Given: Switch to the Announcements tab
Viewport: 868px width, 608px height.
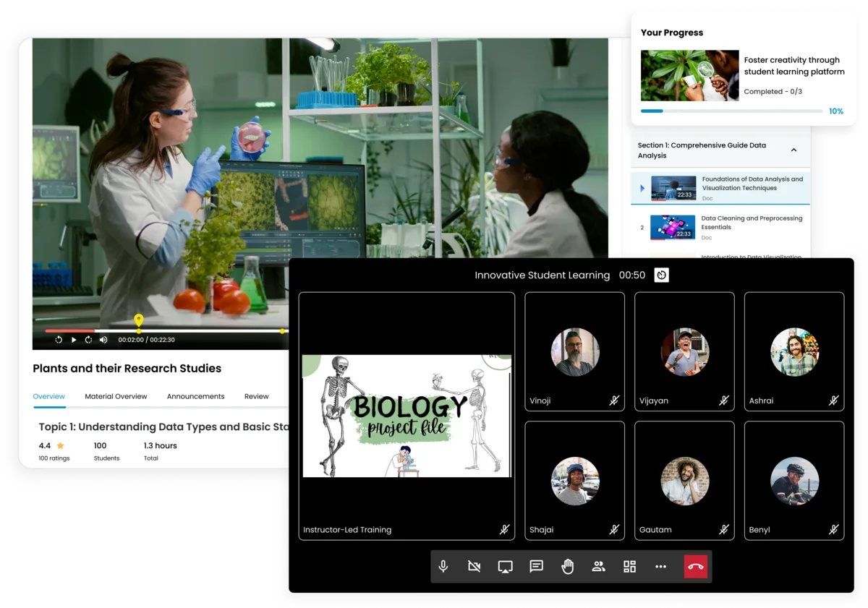Looking at the screenshot, I should click(195, 396).
